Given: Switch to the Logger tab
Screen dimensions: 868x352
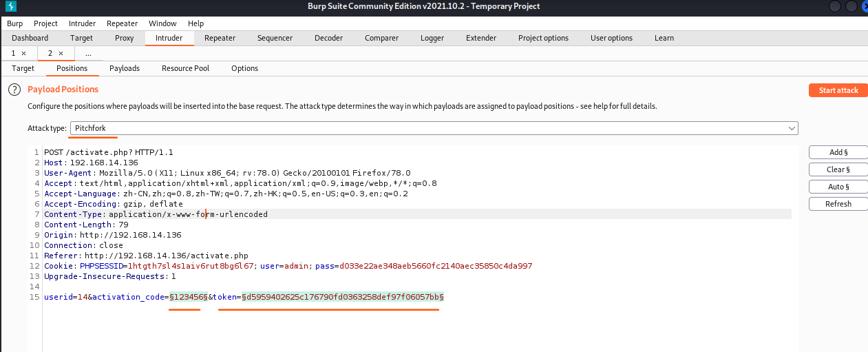Looking at the screenshot, I should pyautogui.click(x=432, y=38).
